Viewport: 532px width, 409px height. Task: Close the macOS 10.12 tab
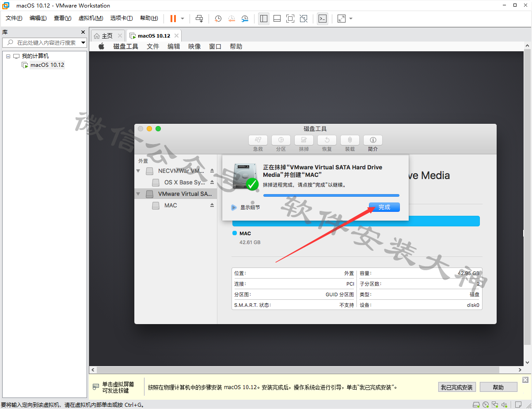[177, 36]
